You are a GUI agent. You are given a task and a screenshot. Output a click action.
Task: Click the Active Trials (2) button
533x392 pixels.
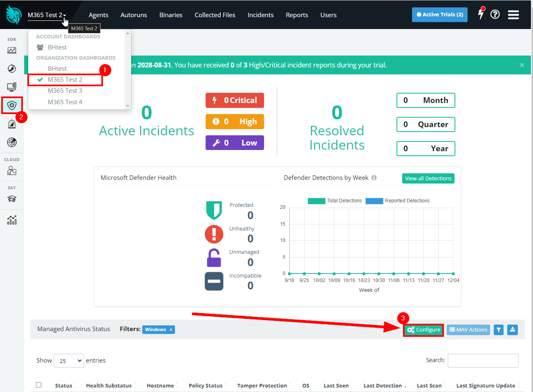(x=440, y=15)
